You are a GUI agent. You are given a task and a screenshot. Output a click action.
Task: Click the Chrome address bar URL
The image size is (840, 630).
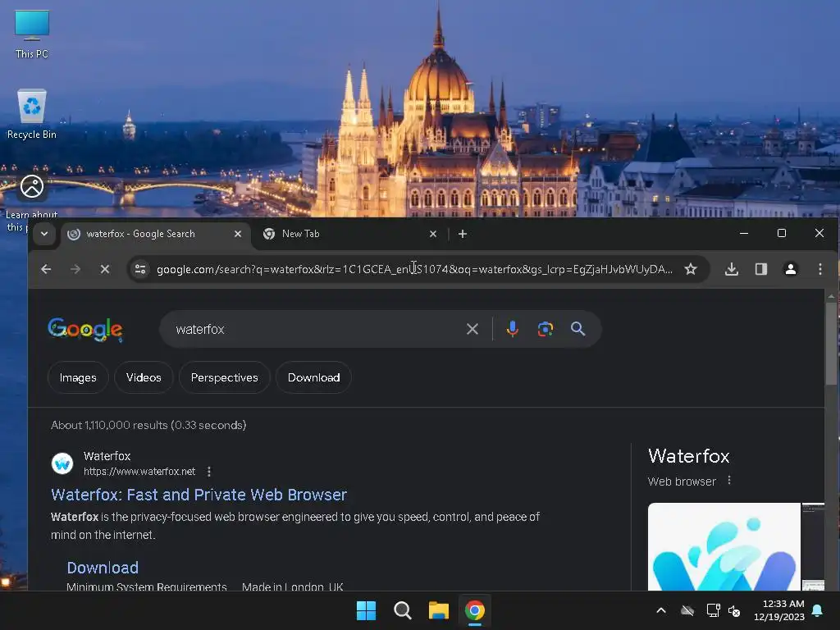(414, 269)
